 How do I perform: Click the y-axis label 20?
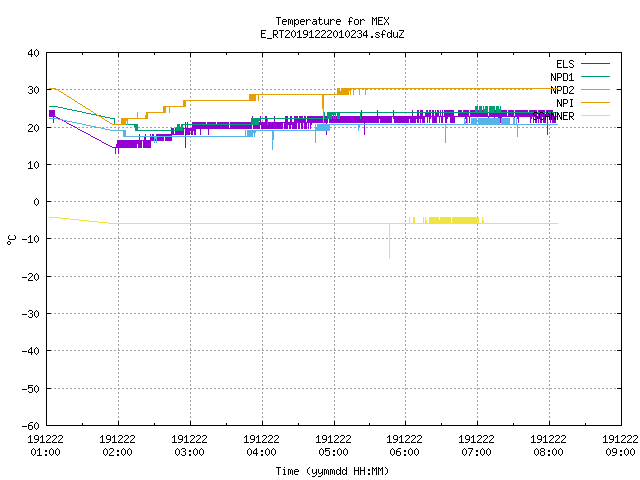(33, 128)
